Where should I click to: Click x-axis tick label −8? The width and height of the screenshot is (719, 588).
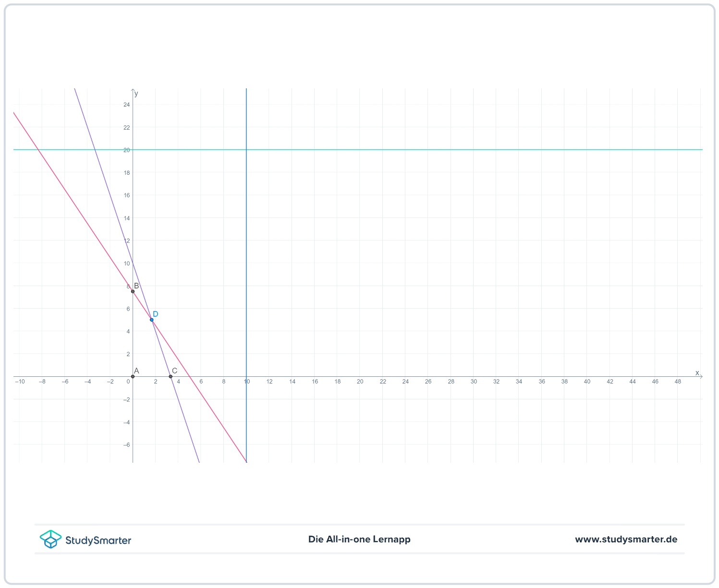(x=42, y=382)
